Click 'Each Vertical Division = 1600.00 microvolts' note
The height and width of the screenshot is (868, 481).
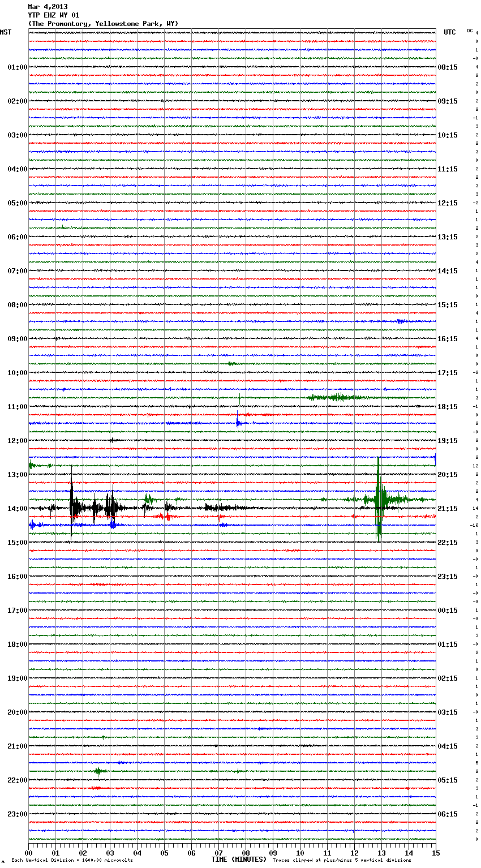(72, 861)
